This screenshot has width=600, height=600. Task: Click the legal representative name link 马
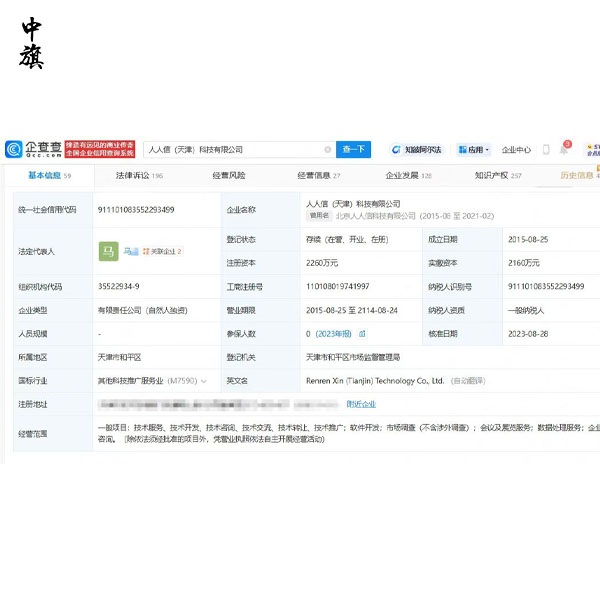tap(130, 251)
